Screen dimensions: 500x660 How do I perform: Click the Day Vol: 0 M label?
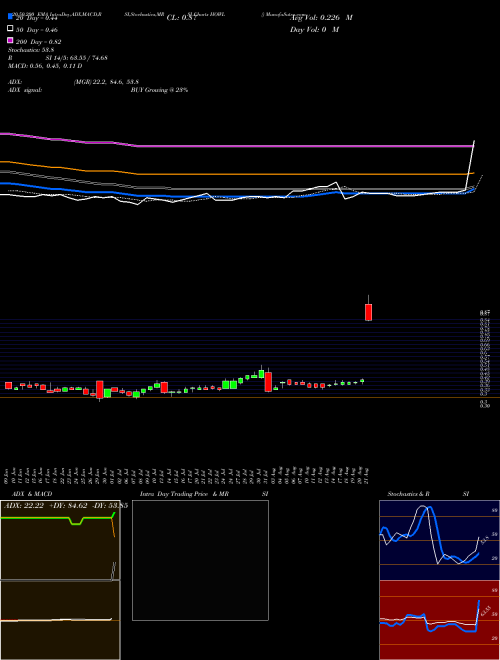click(314, 29)
